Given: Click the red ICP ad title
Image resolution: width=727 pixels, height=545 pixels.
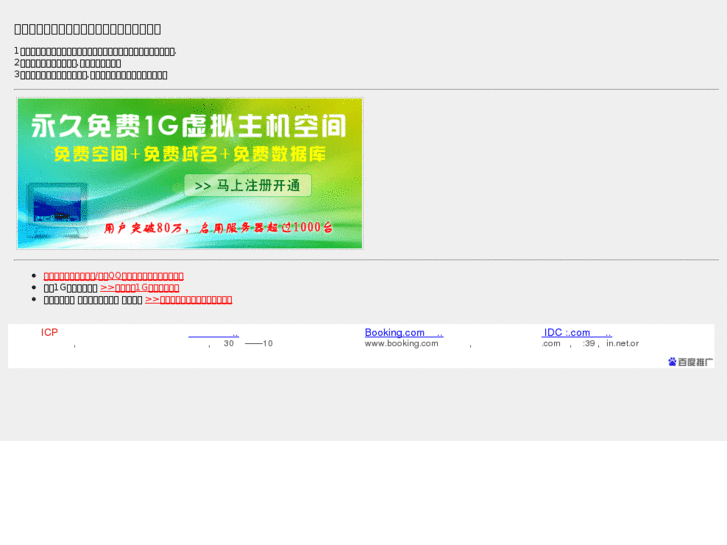Looking at the screenshot, I should pyautogui.click(x=49, y=333).
